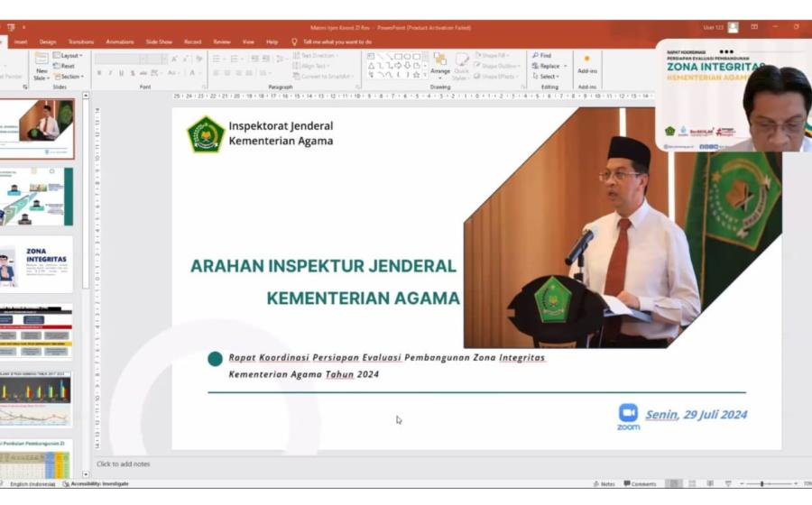
Task: Click the font name box
Action: tap(117, 59)
